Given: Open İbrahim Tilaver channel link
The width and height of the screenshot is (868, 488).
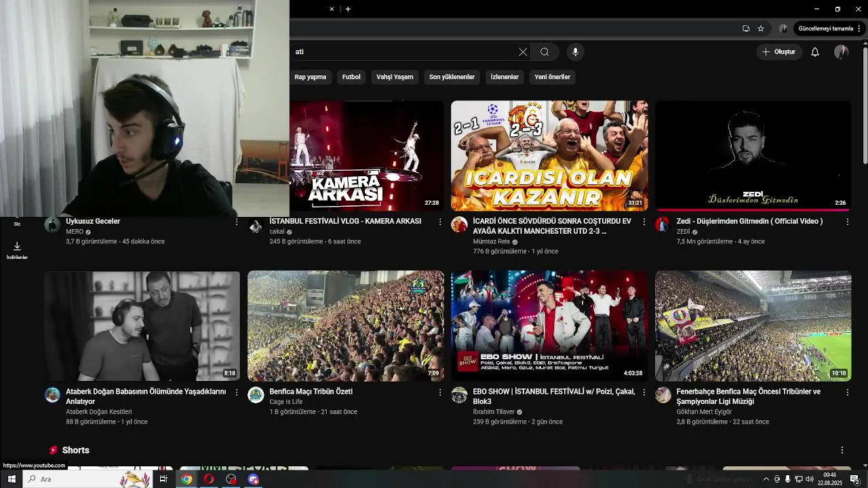Looking at the screenshot, I should [494, 411].
